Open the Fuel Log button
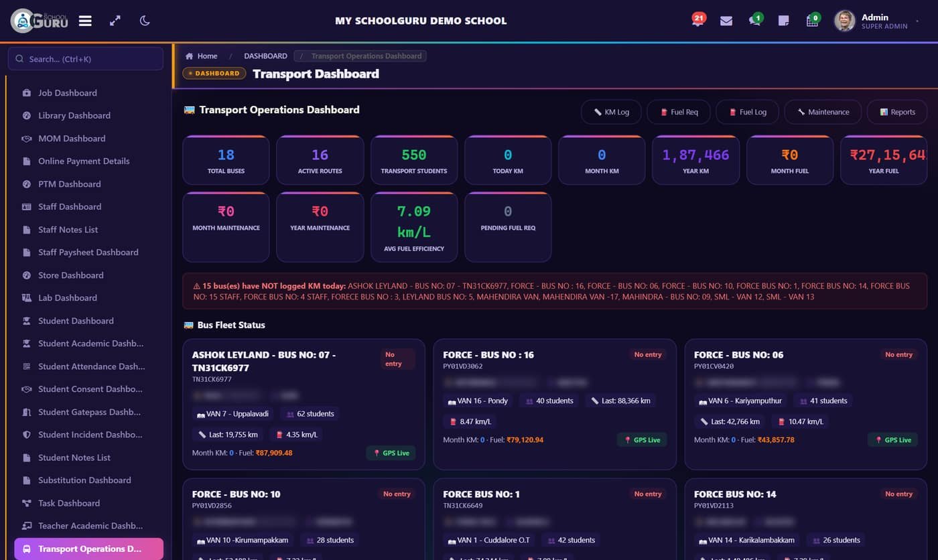 point(747,112)
